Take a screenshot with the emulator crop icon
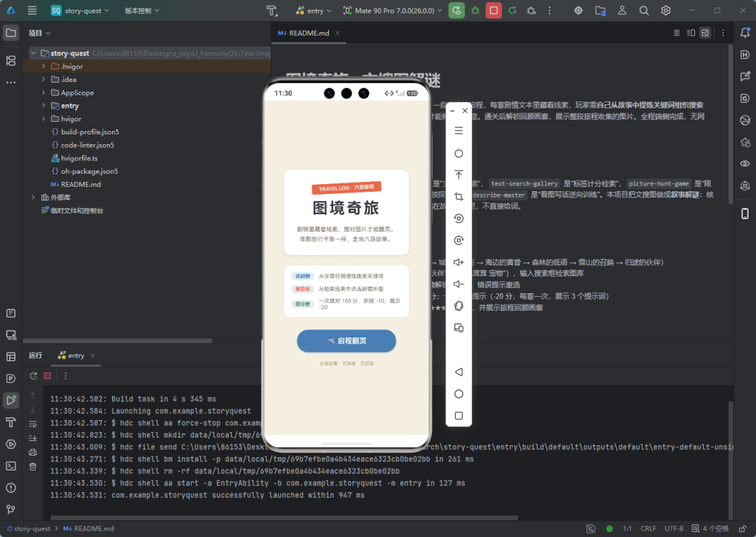 [458, 196]
